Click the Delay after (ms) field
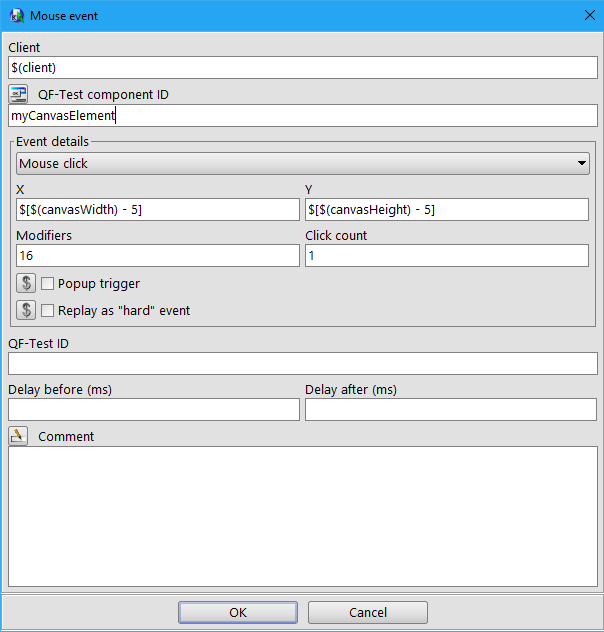 pyautogui.click(x=451, y=409)
